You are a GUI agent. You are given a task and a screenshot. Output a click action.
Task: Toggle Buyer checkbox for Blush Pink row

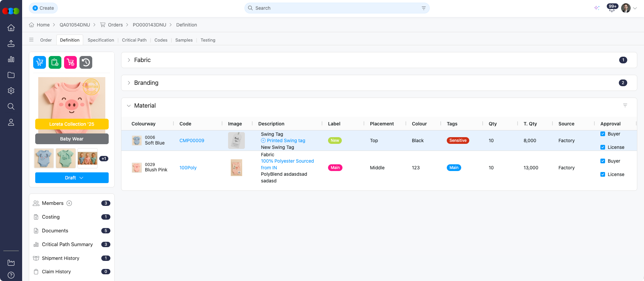tap(603, 161)
